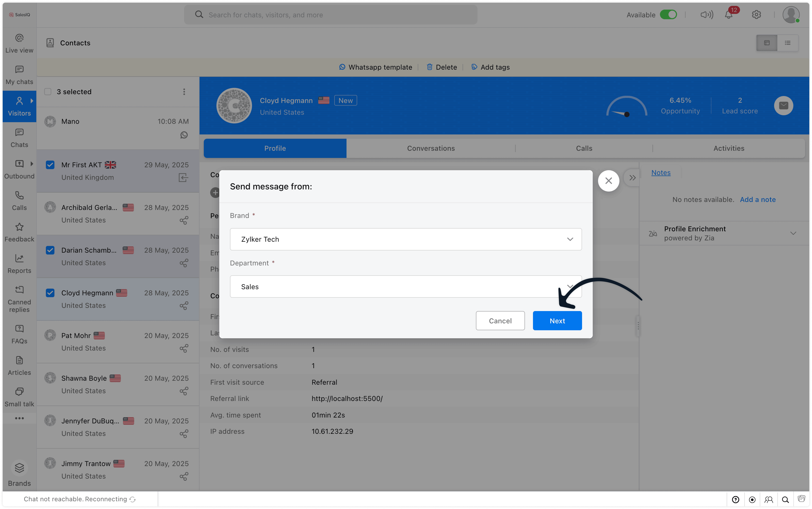The image size is (812, 509).
Task: Click the opportunity gauge meter
Action: click(627, 107)
